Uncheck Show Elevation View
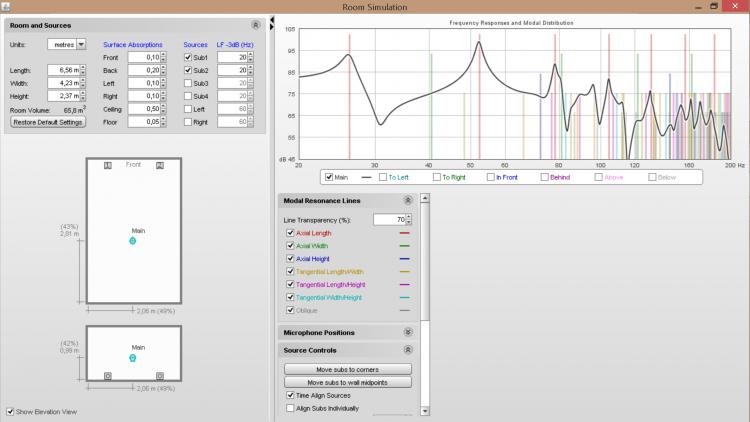 (x=10, y=411)
